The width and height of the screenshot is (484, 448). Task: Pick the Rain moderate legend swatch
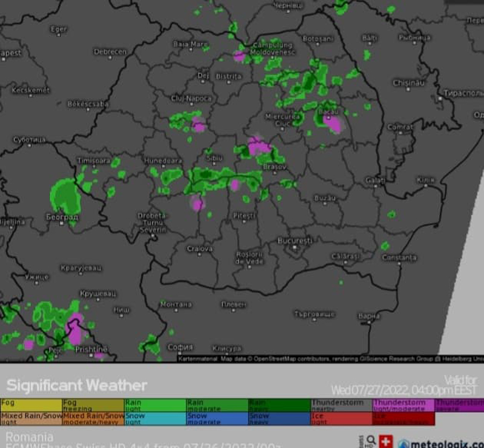[x=217, y=405]
